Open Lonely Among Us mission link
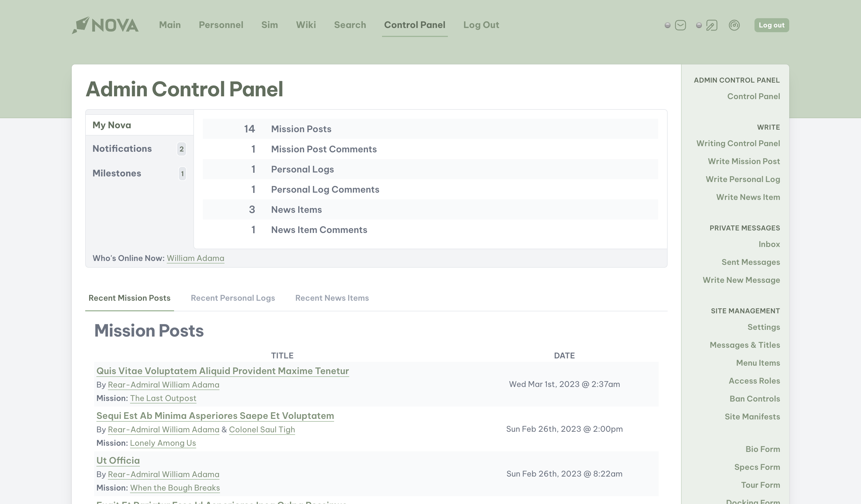The width and height of the screenshot is (861, 504). (163, 443)
